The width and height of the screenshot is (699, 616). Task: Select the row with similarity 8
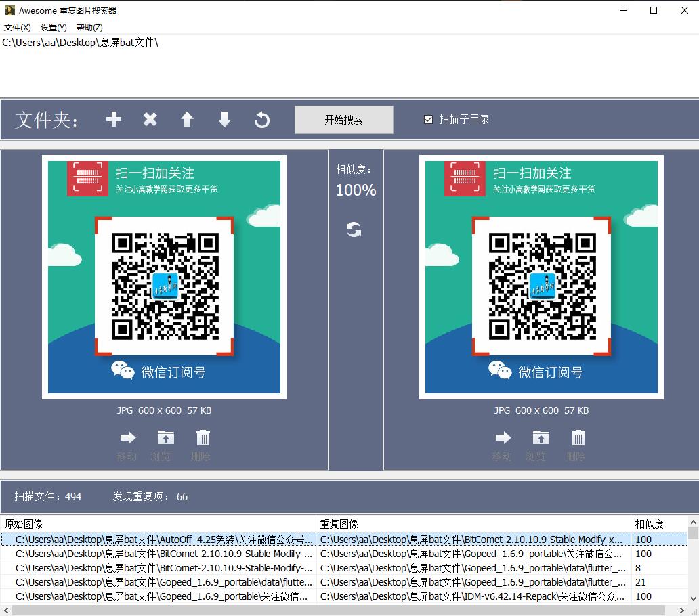[x=343, y=568]
